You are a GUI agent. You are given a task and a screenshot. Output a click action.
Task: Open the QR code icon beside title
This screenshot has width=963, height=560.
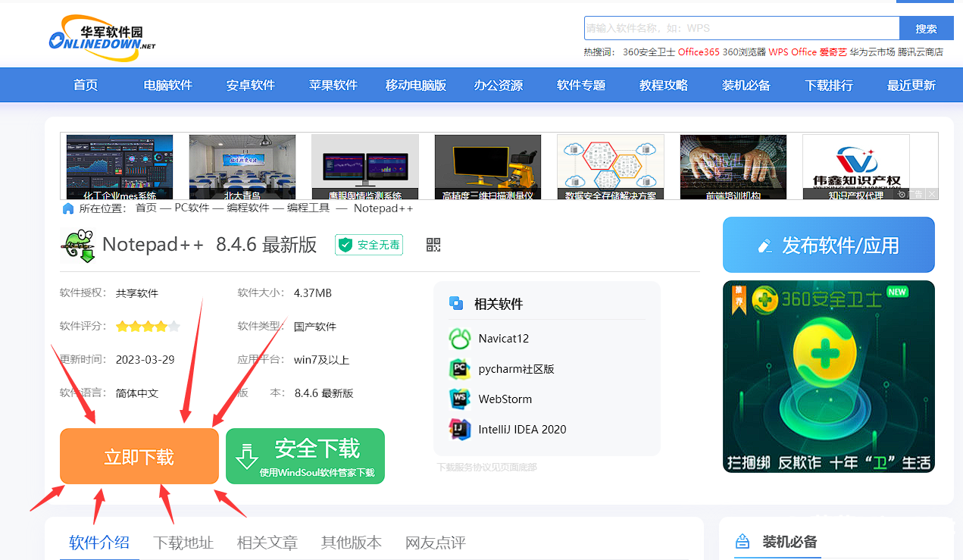coord(433,245)
